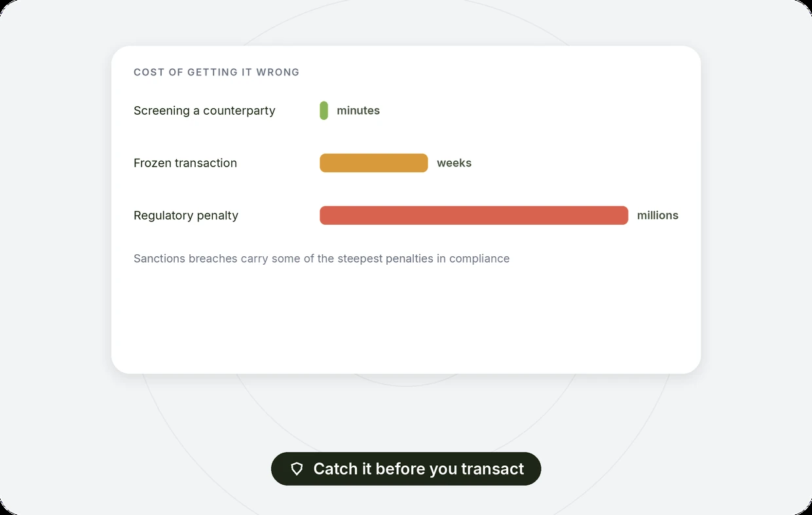Click the red 'millions' bar

pyautogui.click(x=474, y=216)
